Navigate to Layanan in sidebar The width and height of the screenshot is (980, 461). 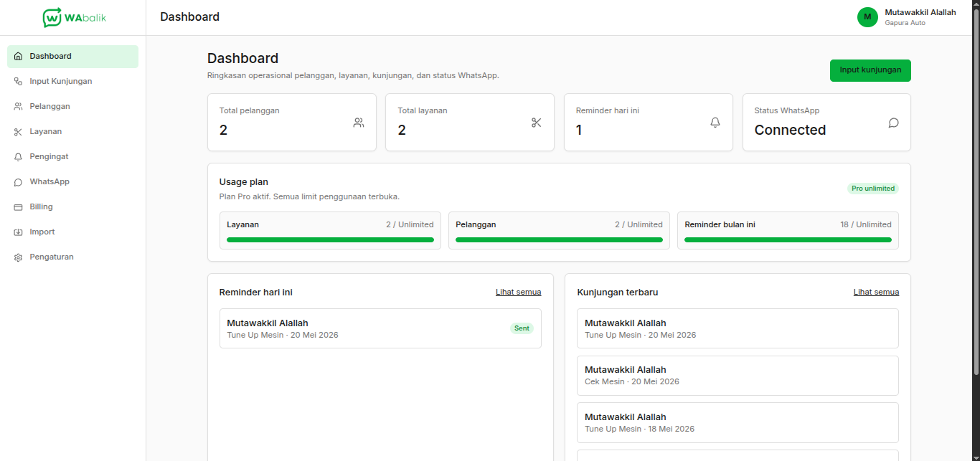[72, 132]
